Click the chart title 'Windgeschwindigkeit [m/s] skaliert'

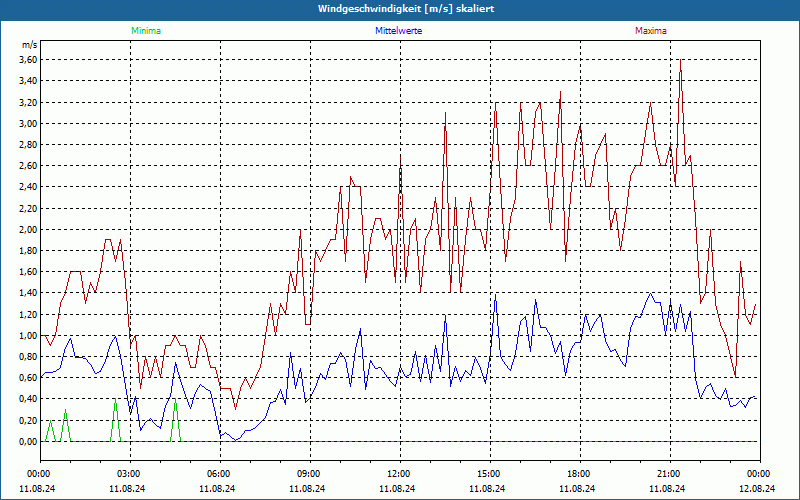[x=406, y=9]
